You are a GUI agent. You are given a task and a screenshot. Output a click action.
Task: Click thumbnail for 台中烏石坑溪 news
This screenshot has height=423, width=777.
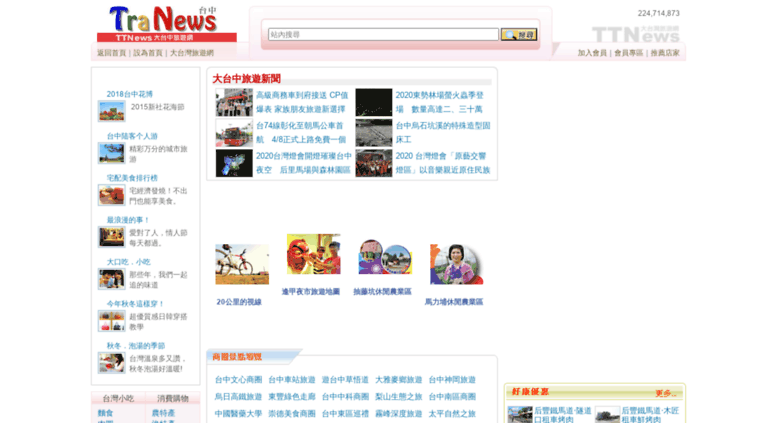[374, 133]
